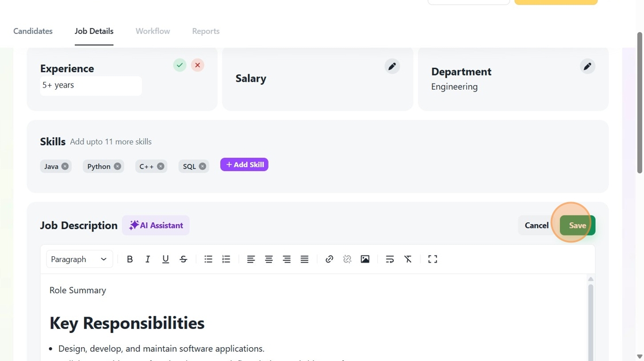Discard Experience edit with red X
Screen dimensions: 644x361
pyautogui.click(x=198, y=65)
